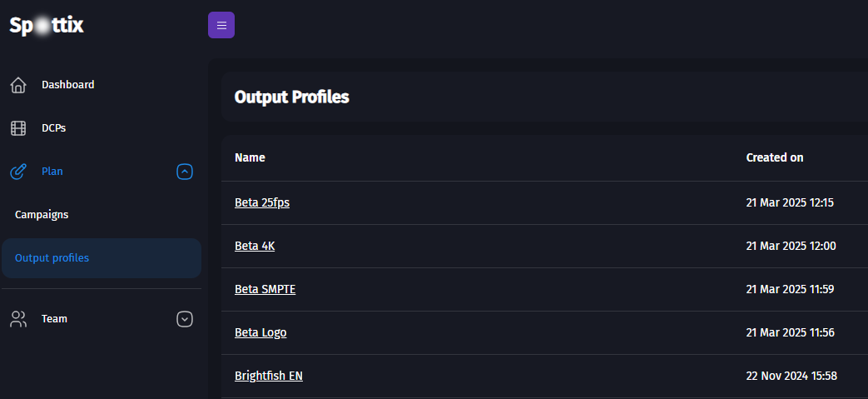Image resolution: width=868 pixels, height=399 pixels.
Task: Collapse the Plan section chevron
Action: [185, 172]
